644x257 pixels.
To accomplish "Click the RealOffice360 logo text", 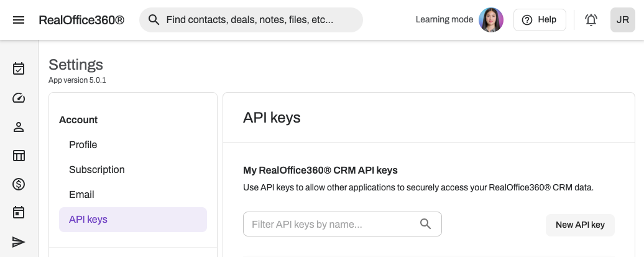I will [x=81, y=20].
